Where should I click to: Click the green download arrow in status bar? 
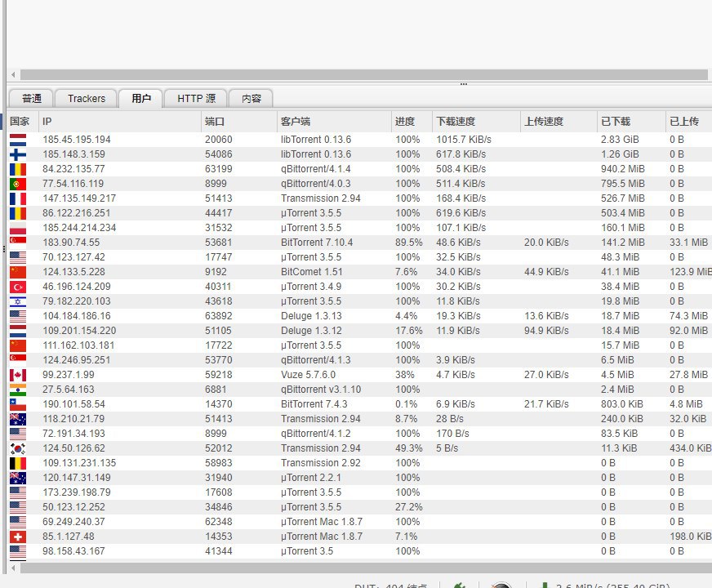(545, 585)
